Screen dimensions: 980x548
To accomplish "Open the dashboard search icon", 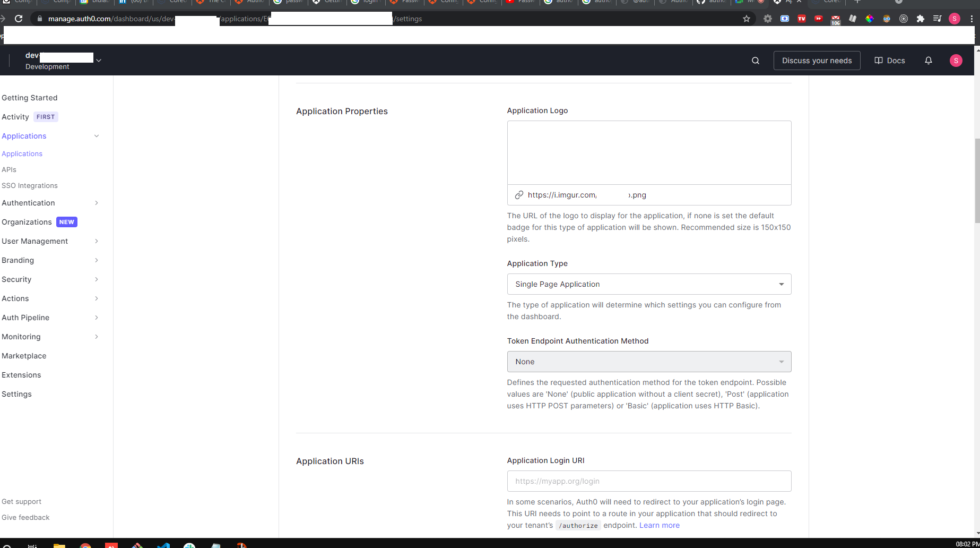I will point(756,61).
